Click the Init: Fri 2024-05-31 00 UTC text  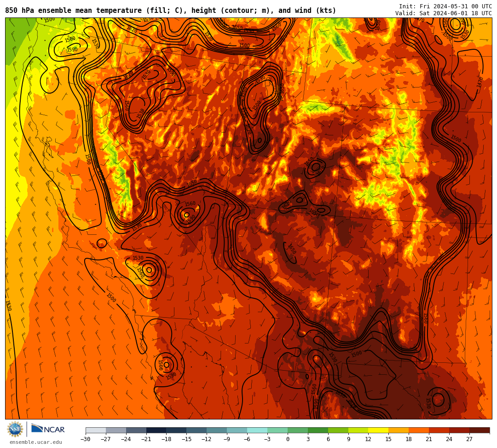click(x=445, y=6)
